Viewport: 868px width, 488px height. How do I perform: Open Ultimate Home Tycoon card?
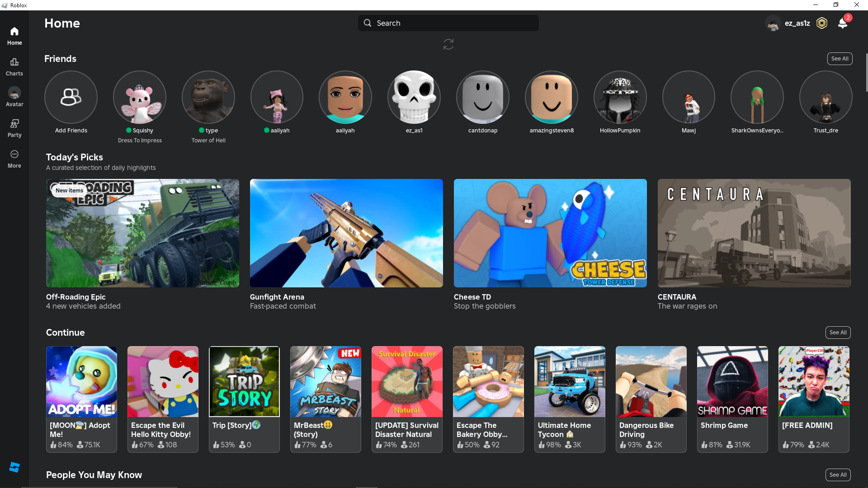[570, 399]
